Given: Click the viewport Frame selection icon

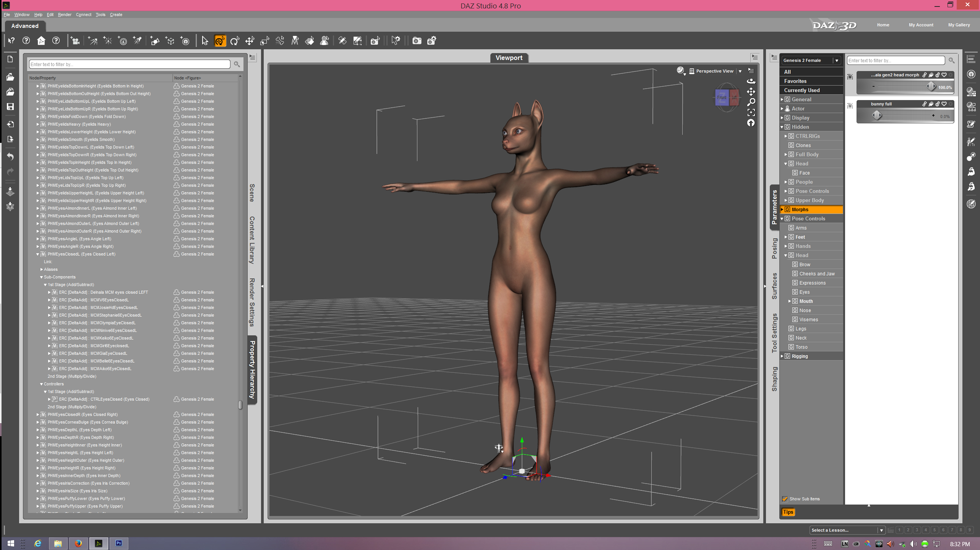Looking at the screenshot, I should (x=751, y=112).
